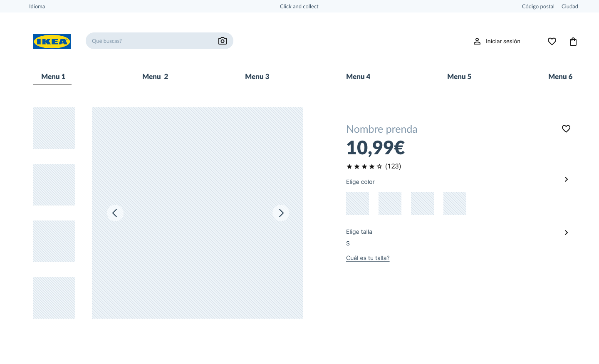Click Iniciar sesión to log in
The height and width of the screenshot is (364, 599).
(x=503, y=41)
